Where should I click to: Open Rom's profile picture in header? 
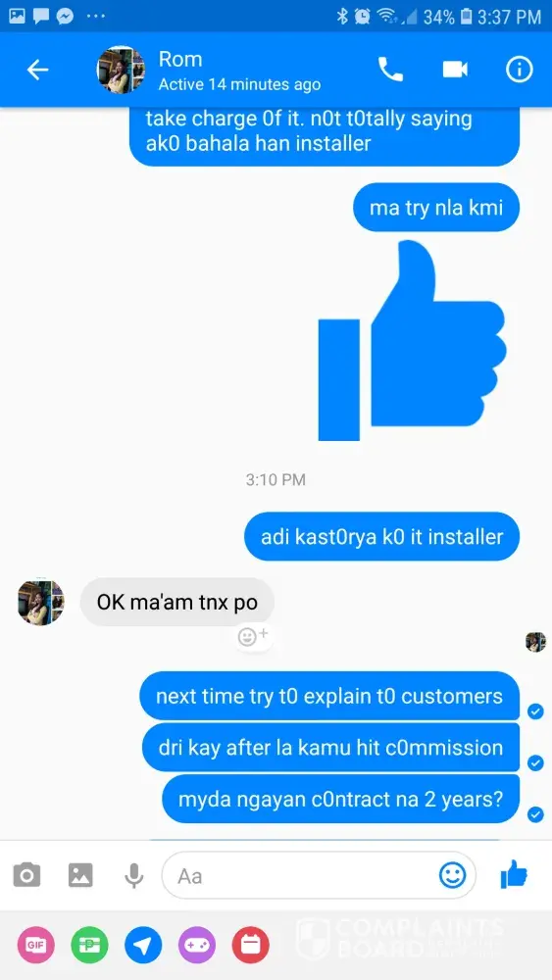pyautogui.click(x=121, y=70)
